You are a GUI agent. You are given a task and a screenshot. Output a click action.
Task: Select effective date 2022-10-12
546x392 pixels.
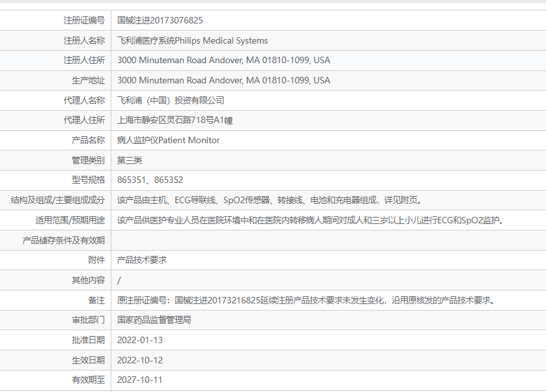point(140,360)
